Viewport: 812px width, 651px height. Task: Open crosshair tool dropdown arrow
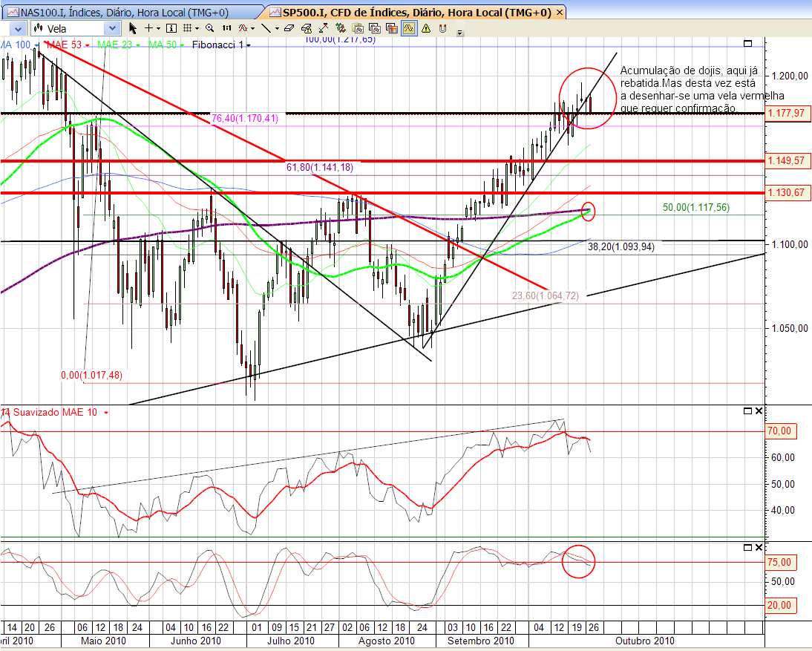click(x=158, y=28)
